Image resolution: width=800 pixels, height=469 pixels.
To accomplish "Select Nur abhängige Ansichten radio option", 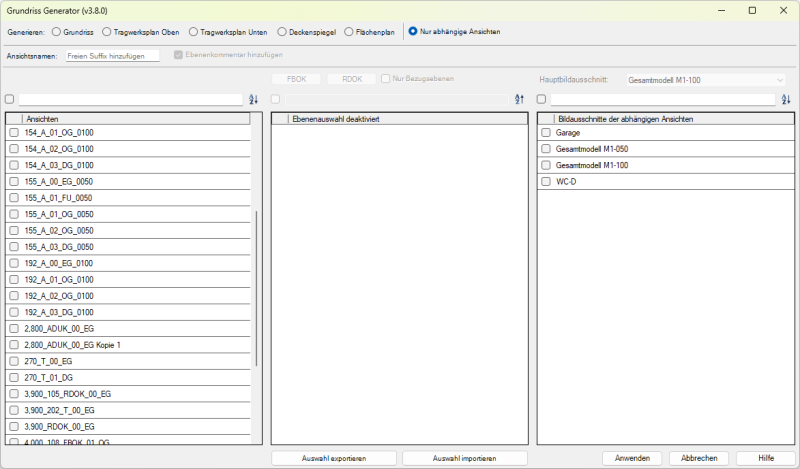I will pos(413,31).
